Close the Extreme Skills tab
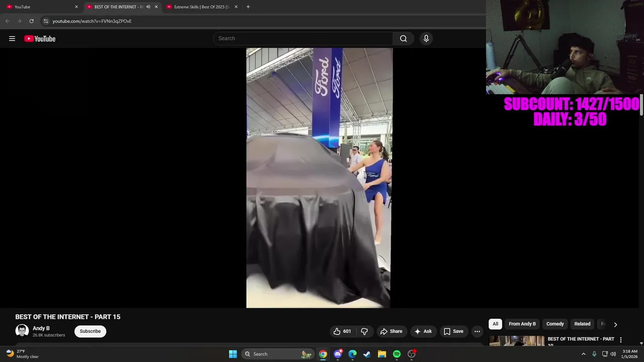This screenshot has height=362, width=644. coord(236,7)
